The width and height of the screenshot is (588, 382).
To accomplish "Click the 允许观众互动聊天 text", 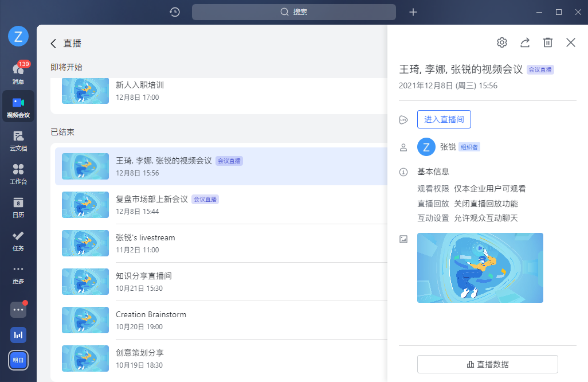I will 485,218.
